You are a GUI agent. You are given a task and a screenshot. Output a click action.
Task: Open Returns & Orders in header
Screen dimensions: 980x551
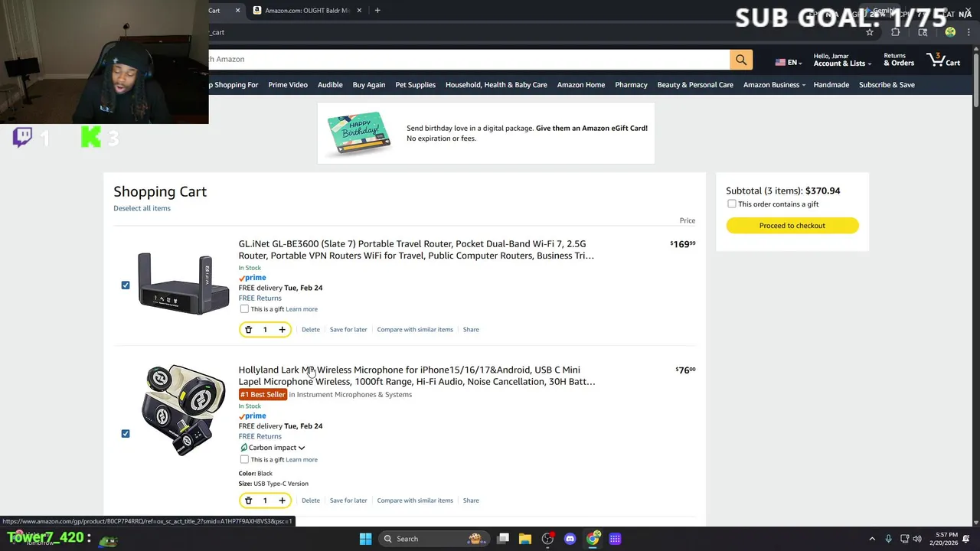click(899, 60)
